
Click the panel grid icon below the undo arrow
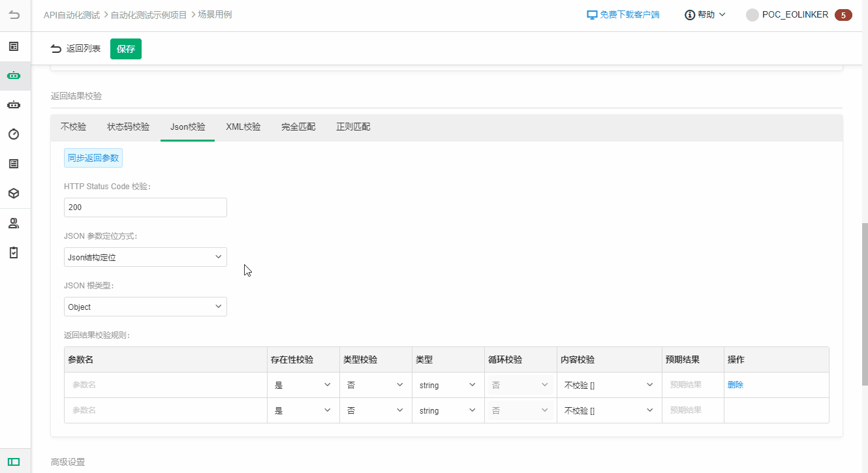pyautogui.click(x=14, y=46)
